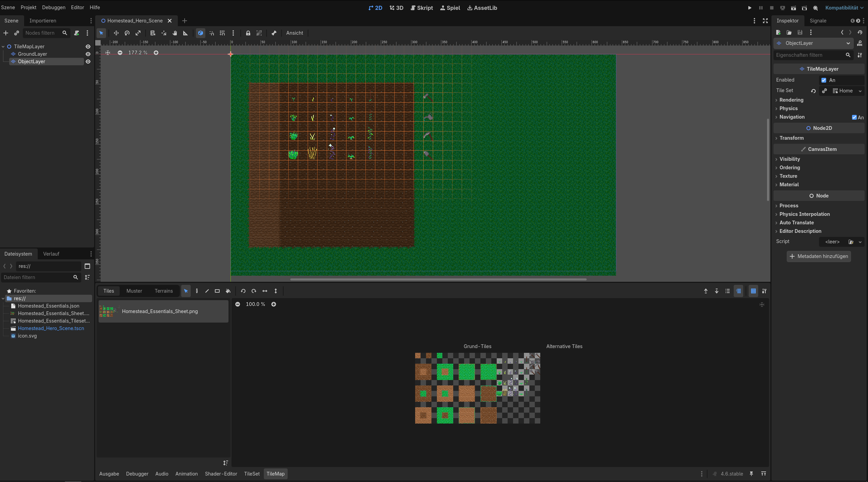The image size is (868, 482).
Task: Rotate tile left in TileMap toolbar
Action: 243,291
